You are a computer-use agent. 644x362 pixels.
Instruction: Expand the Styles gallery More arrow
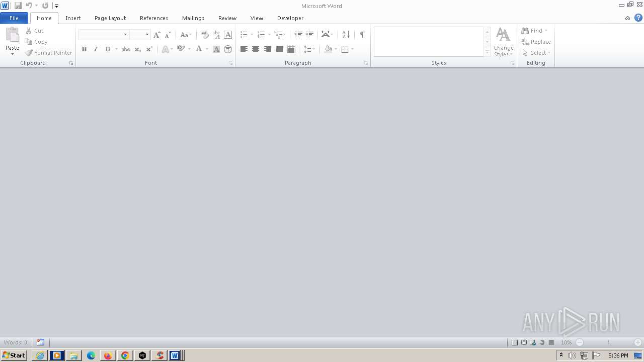[487, 52]
